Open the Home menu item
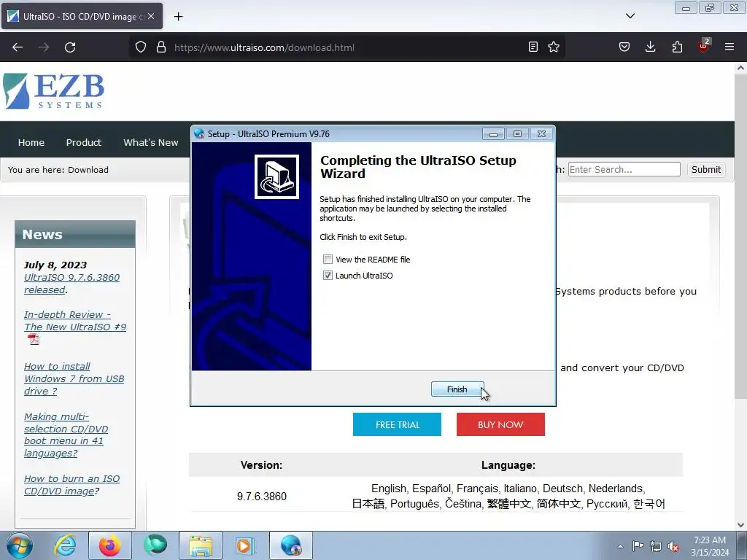Screen dimensions: 747x560 tap(31, 142)
